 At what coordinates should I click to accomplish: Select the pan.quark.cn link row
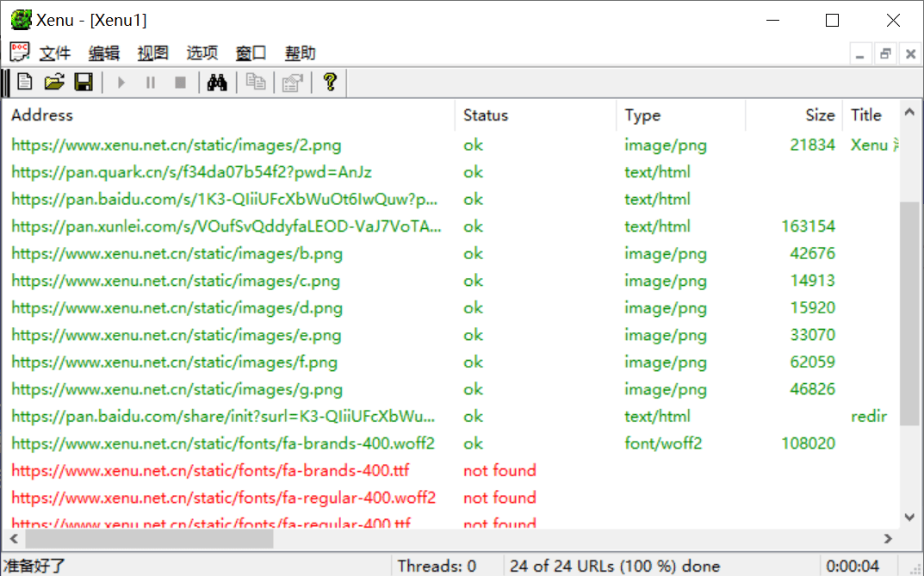point(451,172)
